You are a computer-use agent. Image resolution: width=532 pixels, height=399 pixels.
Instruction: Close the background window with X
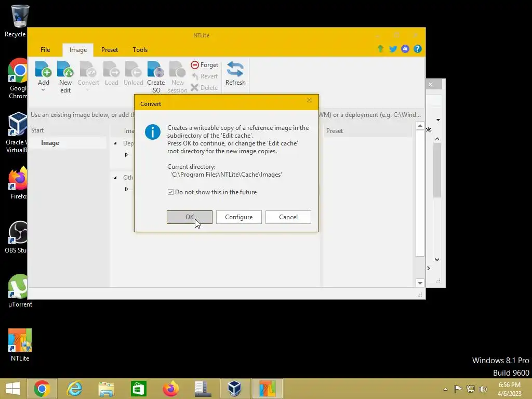(431, 84)
